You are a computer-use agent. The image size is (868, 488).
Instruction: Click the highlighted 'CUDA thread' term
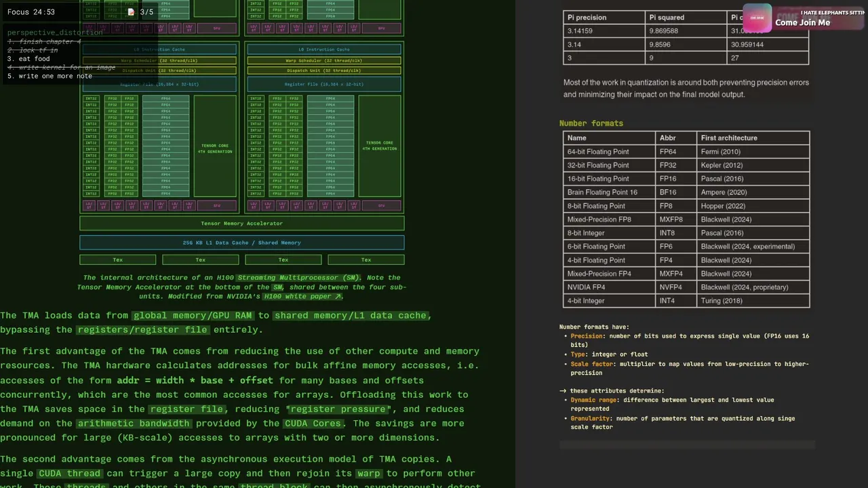(69, 473)
